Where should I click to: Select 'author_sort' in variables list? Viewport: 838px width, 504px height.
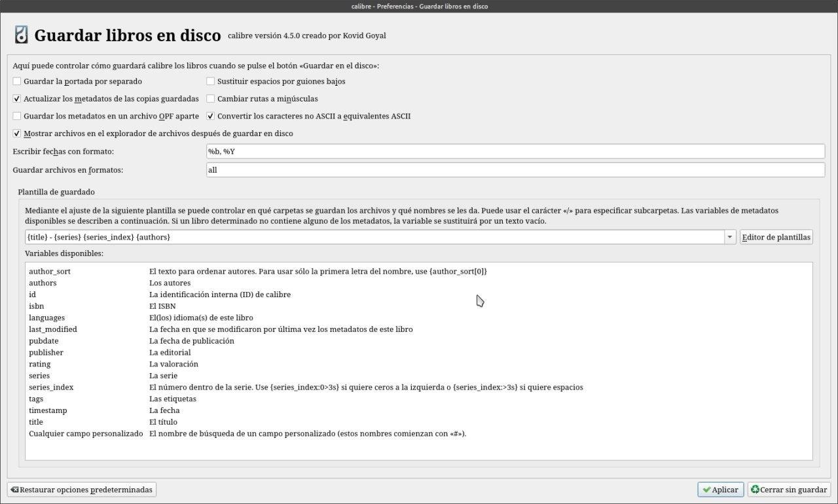tap(50, 271)
